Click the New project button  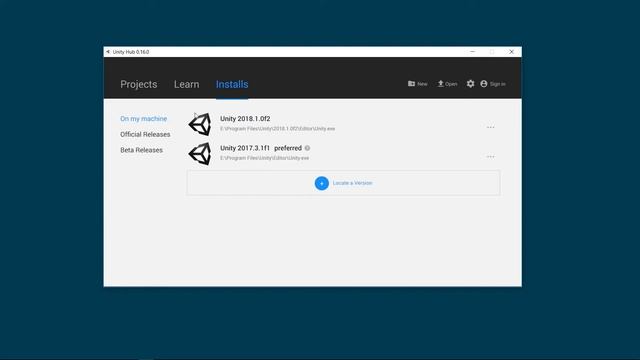[x=418, y=84]
